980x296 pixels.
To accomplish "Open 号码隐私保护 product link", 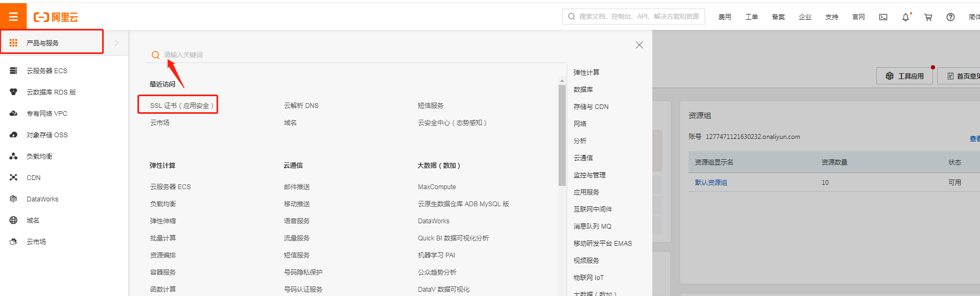I will pos(303,272).
